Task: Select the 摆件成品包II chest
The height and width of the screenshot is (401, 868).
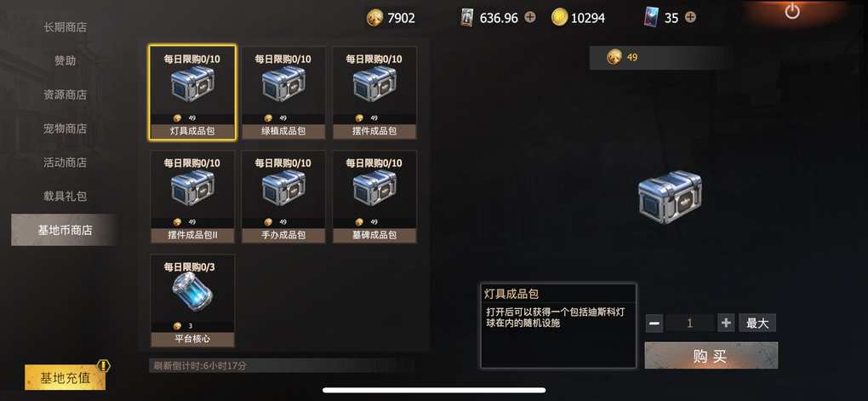Action: click(192, 197)
